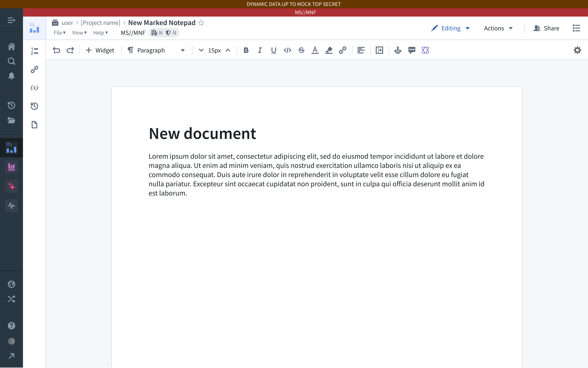Image resolution: width=588 pixels, height=368 pixels.
Task: Select the Notepad app in dark sidebar
Action: pyautogui.click(x=11, y=148)
